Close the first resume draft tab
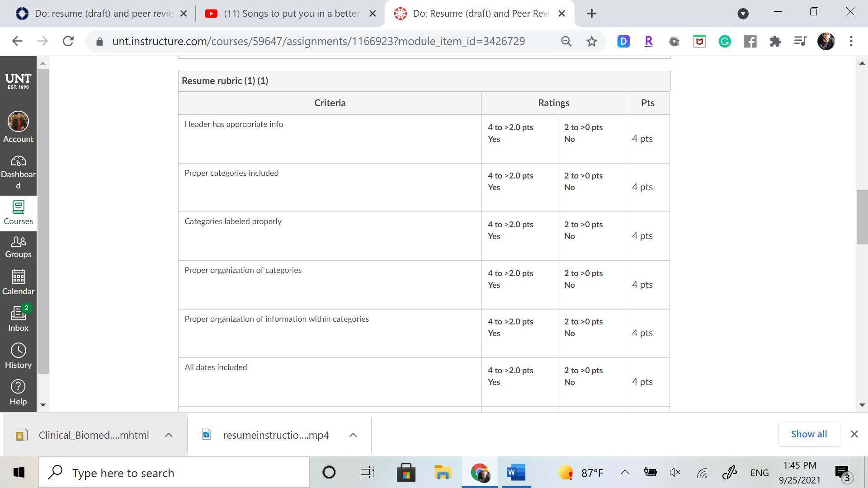Viewport: 868px width, 488px height. [x=184, y=14]
